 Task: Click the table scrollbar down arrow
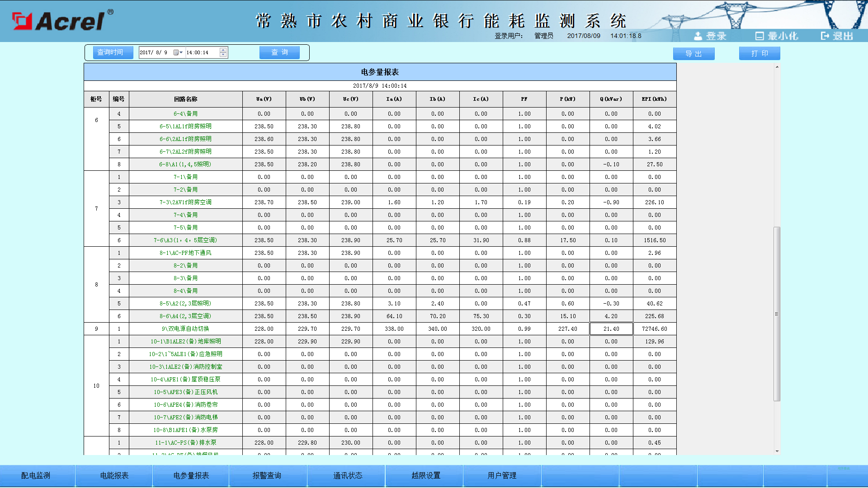coord(777,451)
